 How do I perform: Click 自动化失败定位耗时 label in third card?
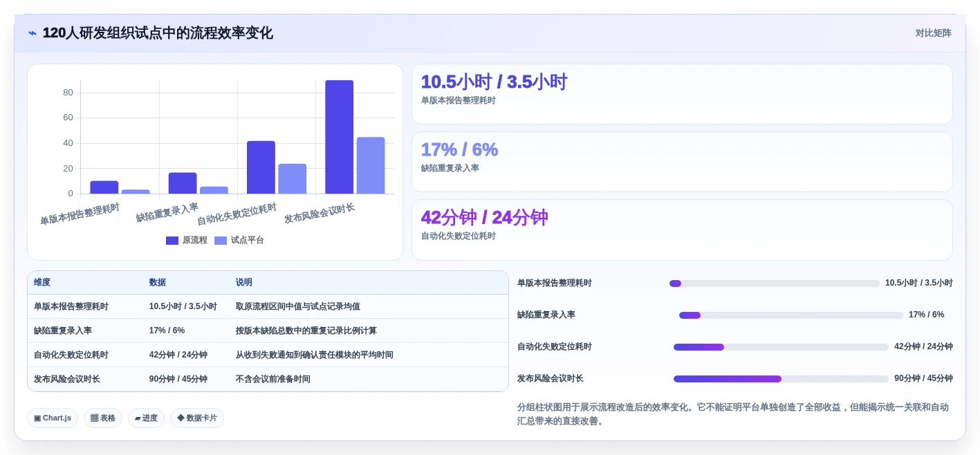[458, 236]
